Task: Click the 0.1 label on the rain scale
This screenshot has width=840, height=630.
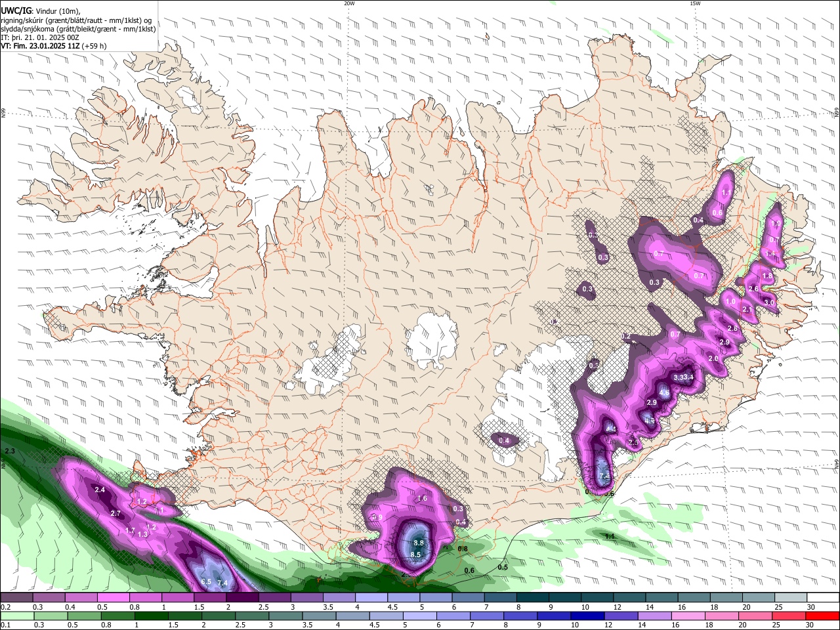Action: pos(6,625)
